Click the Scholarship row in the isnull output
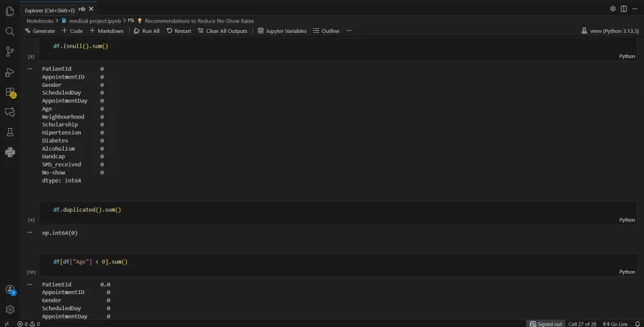 [x=73, y=124]
